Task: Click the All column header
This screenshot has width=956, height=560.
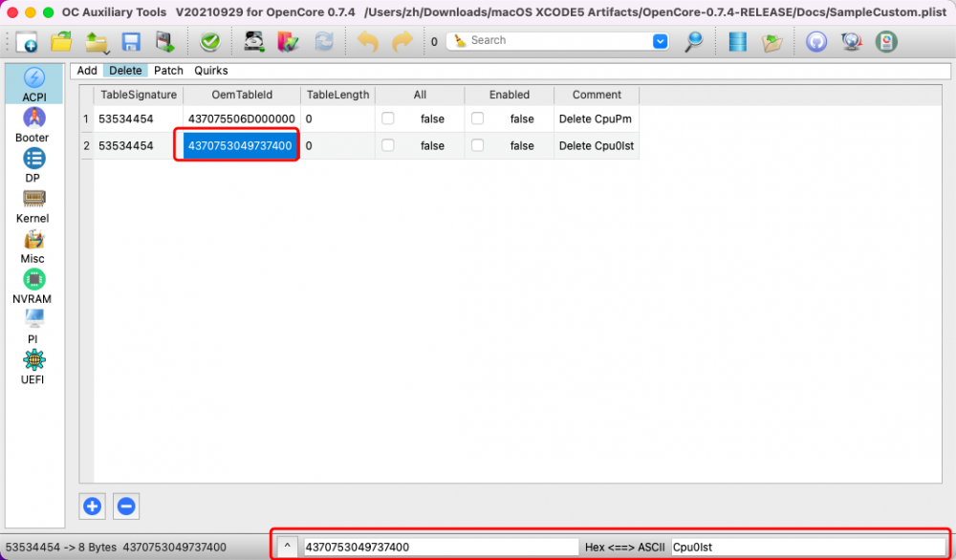Action: pyautogui.click(x=420, y=95)
